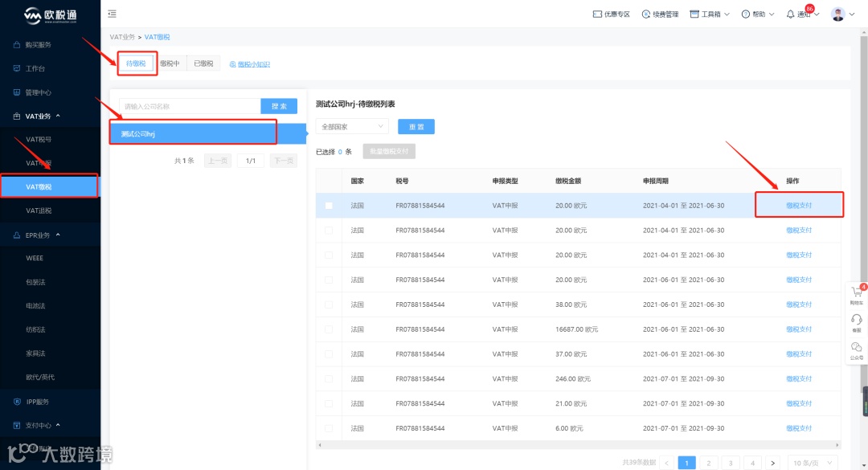The height and width of the screenshot is (470, 868).
Task: Click page scrollbar up arrow
Action: tap(864, 32)
